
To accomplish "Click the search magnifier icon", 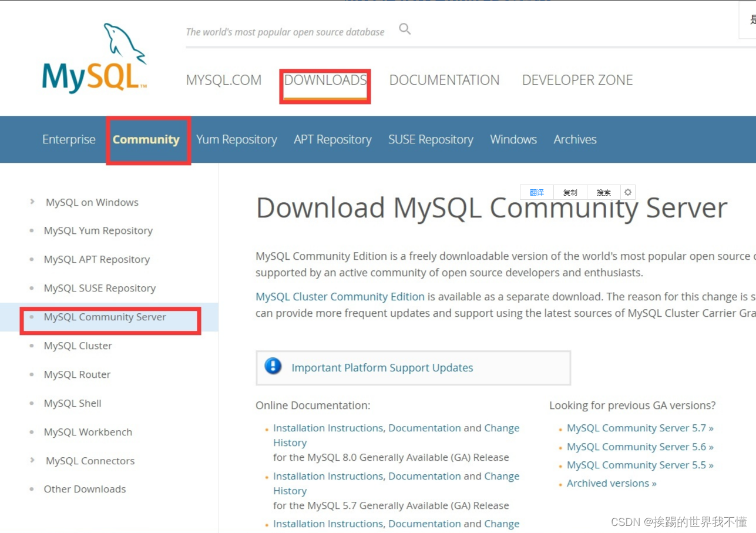I will (405, 29).
